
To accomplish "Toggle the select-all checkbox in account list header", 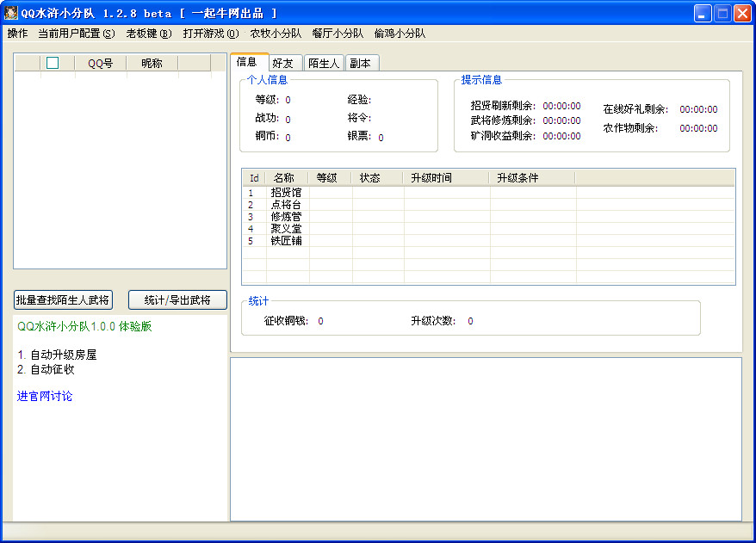I will (x=53, y=63).
